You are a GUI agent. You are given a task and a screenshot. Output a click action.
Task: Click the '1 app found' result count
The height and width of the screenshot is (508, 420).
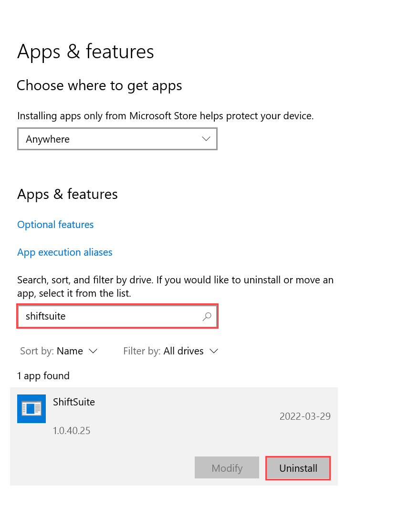[x=43, y=376]
